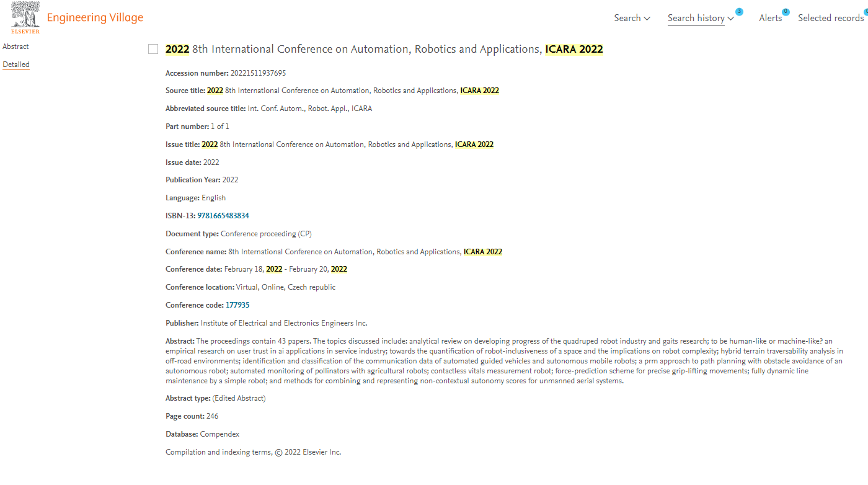Viewport: 868px width, 485px height.
Task: Tick the checkbox beside the ICARA 2022 record
Action: click(x=153, y=49)
